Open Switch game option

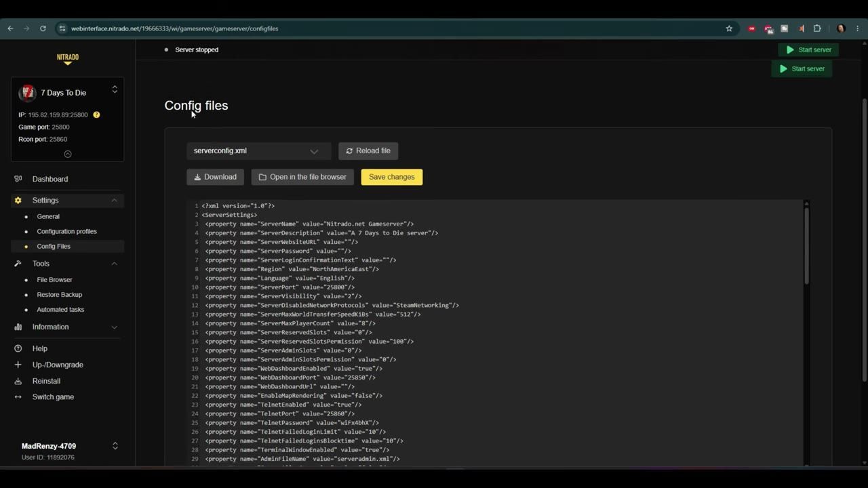(x=53, y=397)
